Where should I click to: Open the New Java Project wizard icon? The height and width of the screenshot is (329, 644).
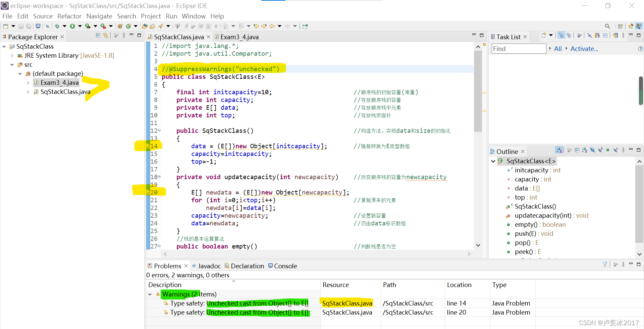click(x=119, y=26)
